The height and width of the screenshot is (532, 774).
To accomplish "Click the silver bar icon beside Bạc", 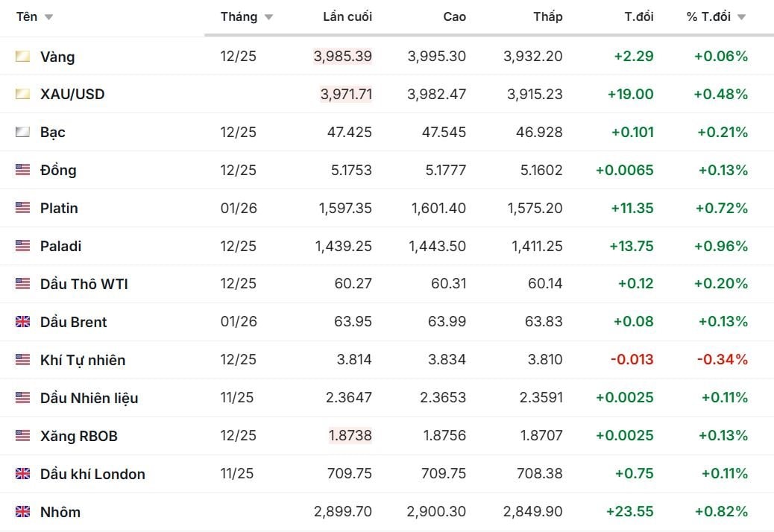I will tap(23, 132).
